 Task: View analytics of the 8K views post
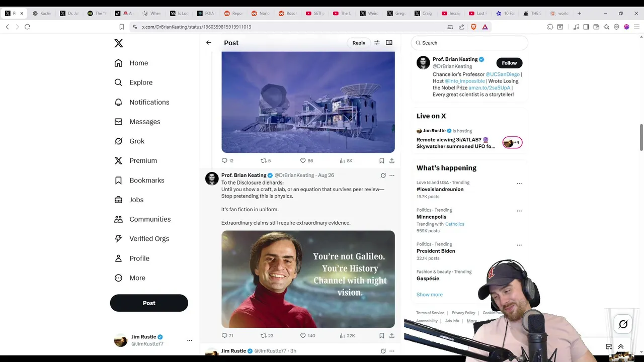click(346, 160)
